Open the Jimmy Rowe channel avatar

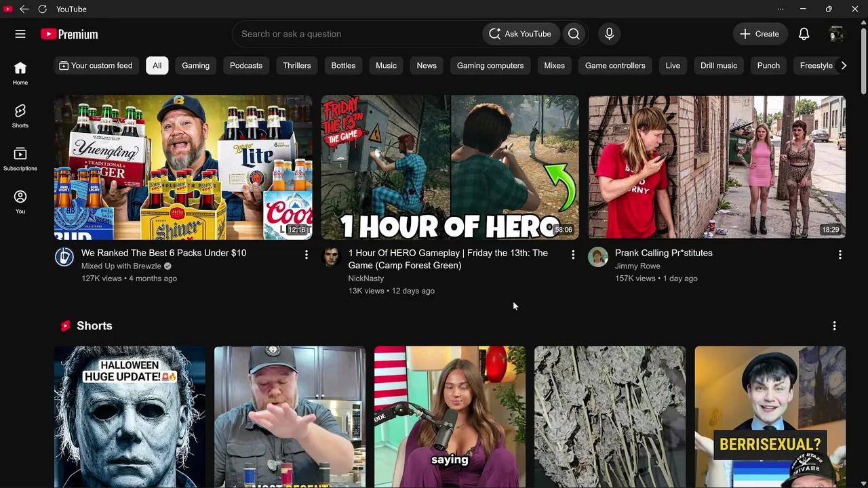coord(598,256)
